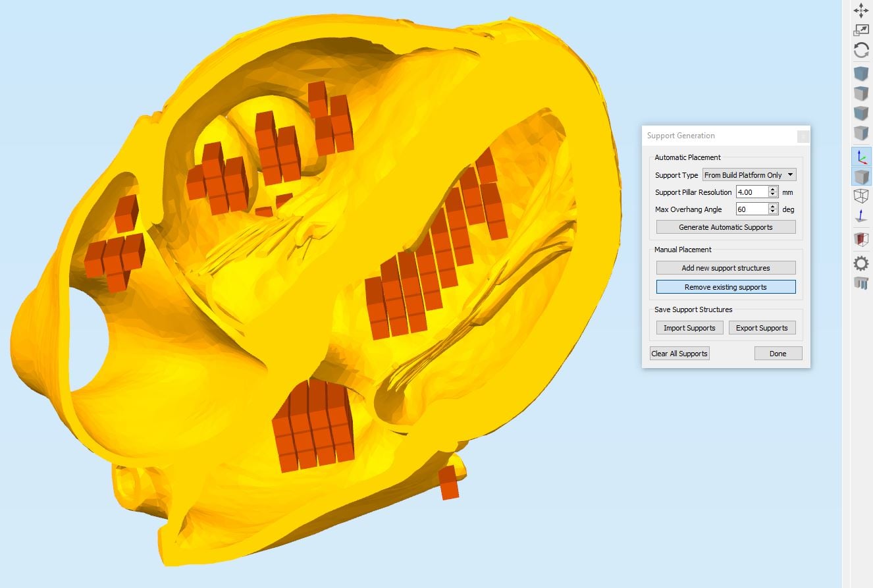Click Generate Automatic Supports
This screenshot has width=873, height=588.
click(726, 227)
